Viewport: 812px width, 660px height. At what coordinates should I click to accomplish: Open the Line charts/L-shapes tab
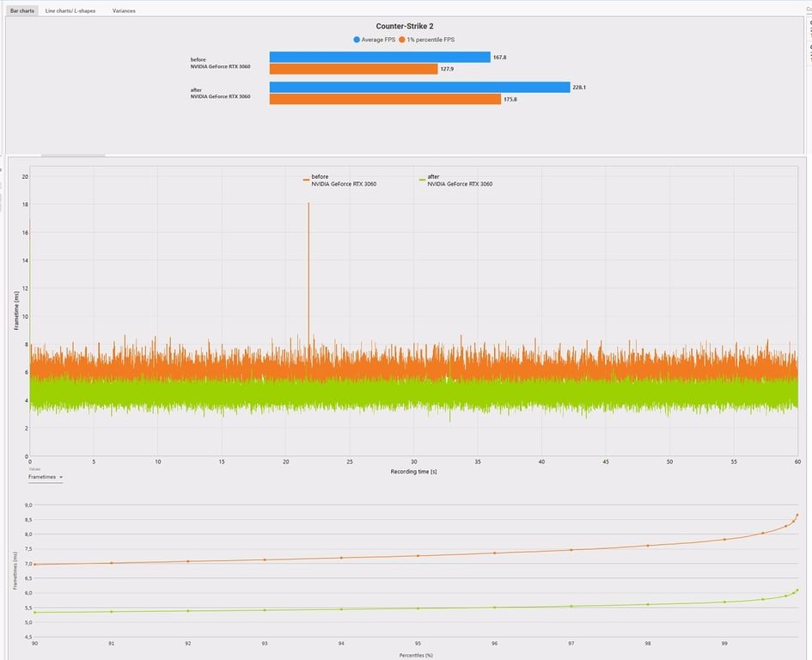(x=70, y=11)
